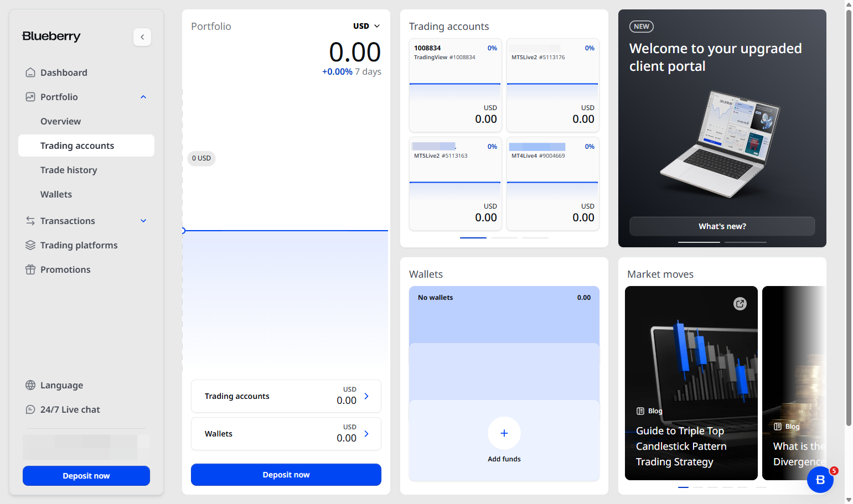This screenshot has height=504, width=853.
Task: Switch to second slide of welcome banner
Action: [746, 242]
